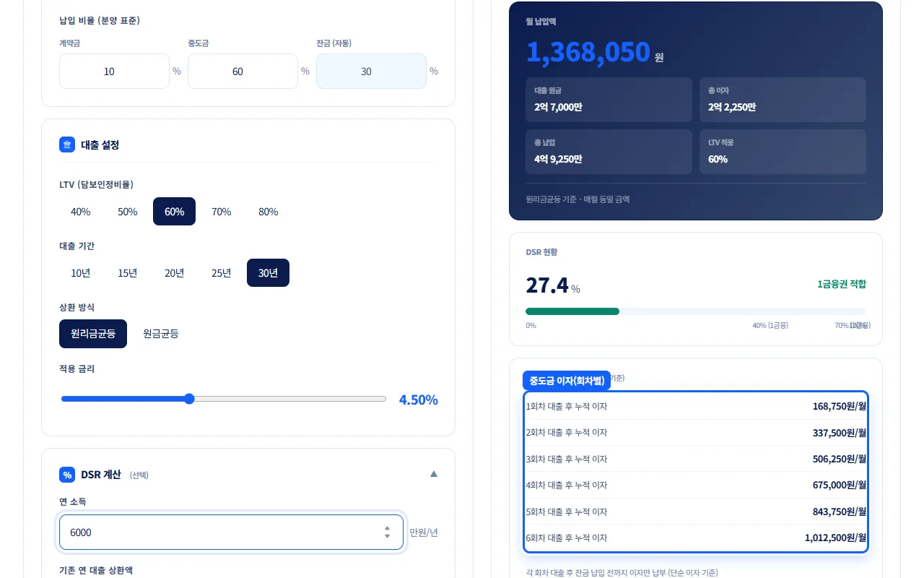The width and height of the screenshot is (924, 578).
Task: Pick the 80% LTV option
Action: click(269, 212)
